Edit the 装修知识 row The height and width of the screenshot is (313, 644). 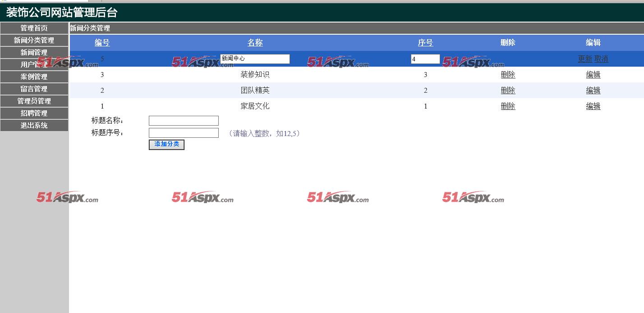click(x=593, y=75)
